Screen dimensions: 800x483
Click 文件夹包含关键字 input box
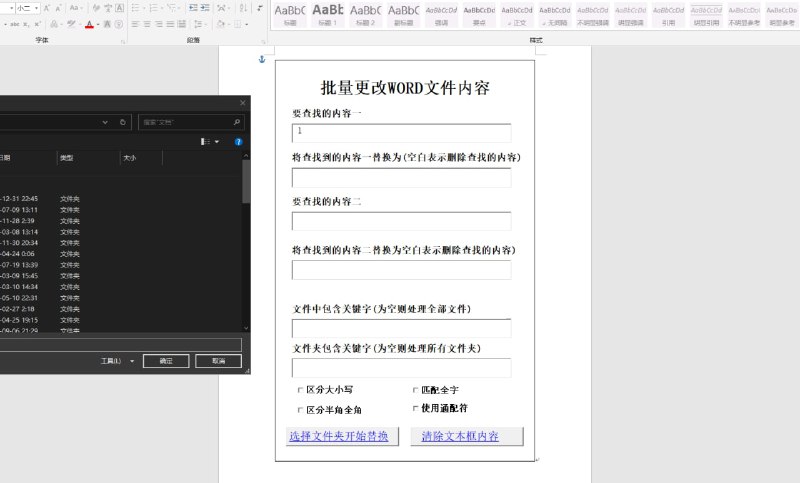click(x=402, y=368)
